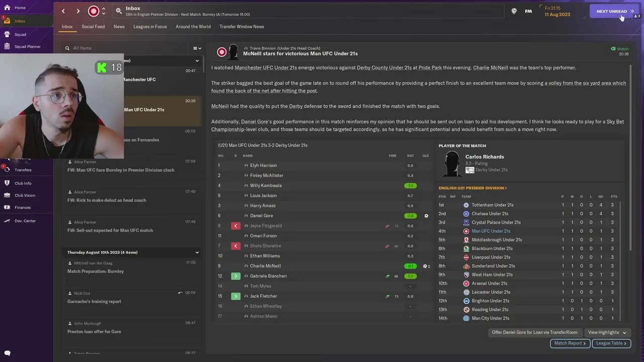The width and height of the screenshot is (644, 362).
Task: Open the FM menu icon
Action: tap(528, 11)
